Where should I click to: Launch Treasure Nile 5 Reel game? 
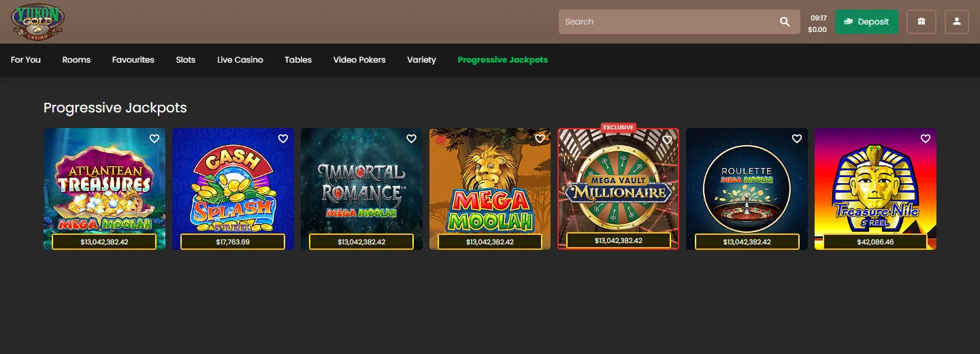point(876,189)
